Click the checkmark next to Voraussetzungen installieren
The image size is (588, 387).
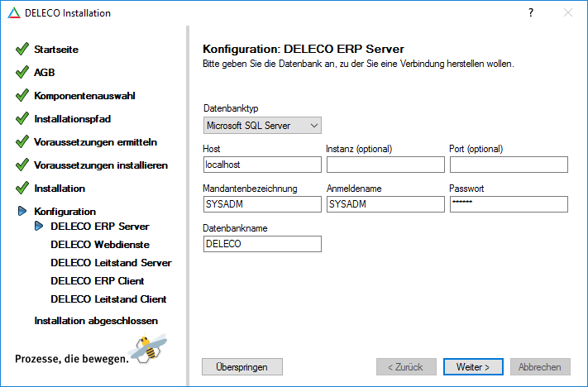point(22,165)
